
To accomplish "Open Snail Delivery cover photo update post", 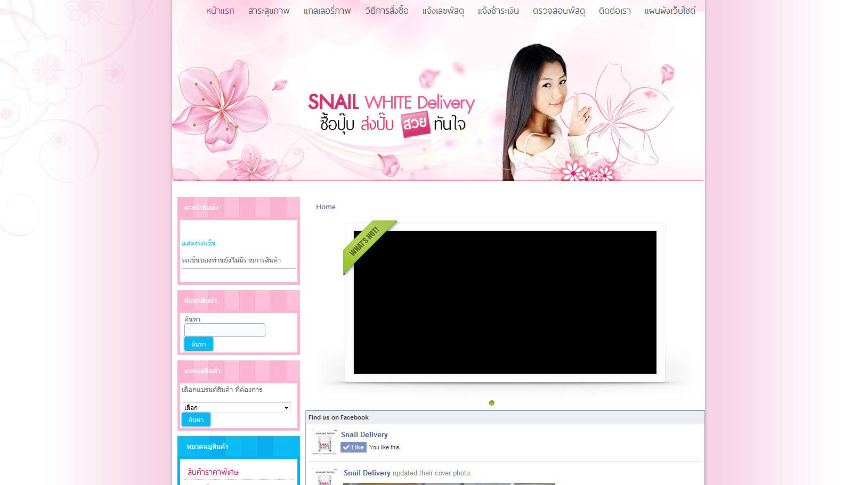I will point(408,473).
